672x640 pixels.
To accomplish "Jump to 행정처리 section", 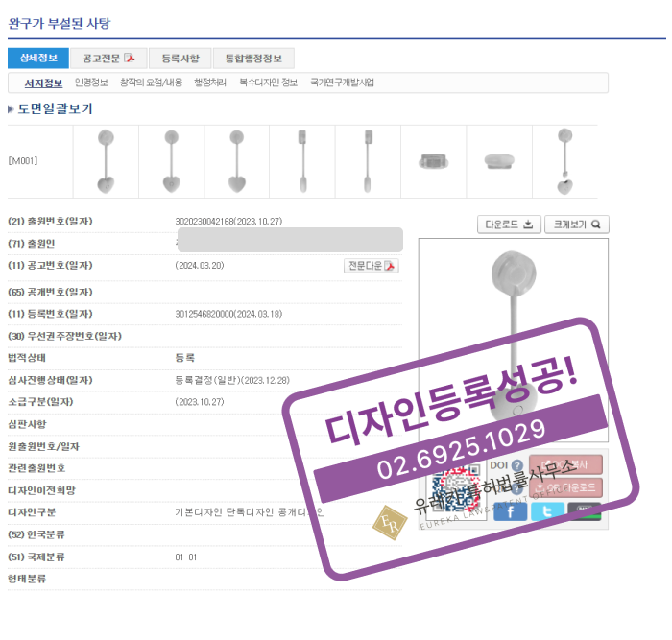I will [210, 83].
